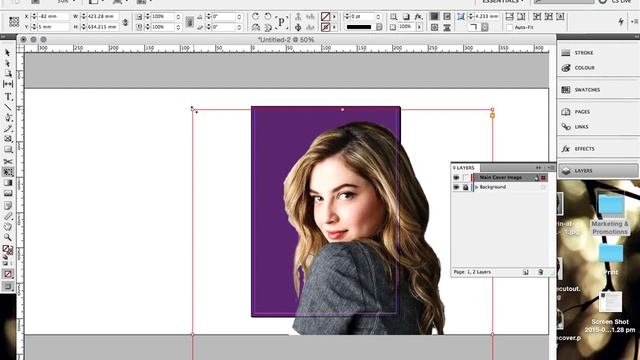Click the drop shadow icon in control bar
The width and height of the screenshot is (640, 360).
[406, 16]
